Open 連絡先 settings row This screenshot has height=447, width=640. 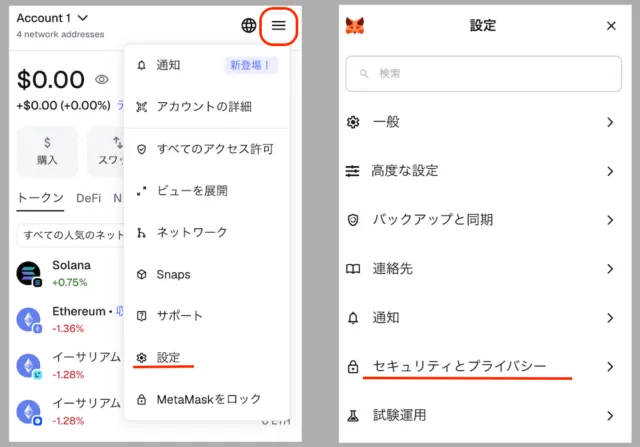pyautogui.click(x=483, y=269)
